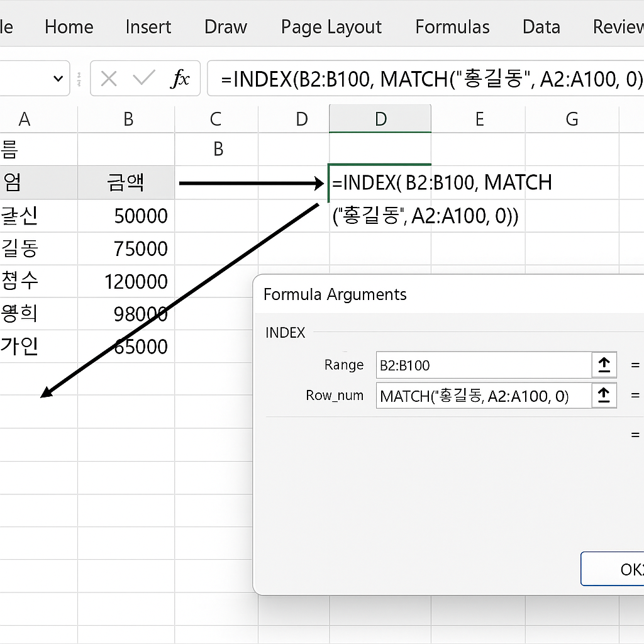
Task: Open the Draw tab
Action: [x=225, y=26]
